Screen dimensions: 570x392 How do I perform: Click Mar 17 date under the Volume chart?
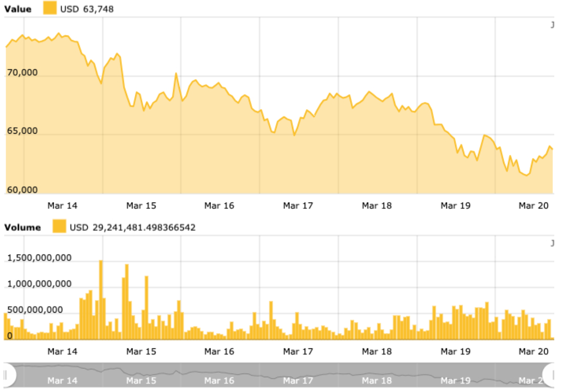click(x=298, y=351)
